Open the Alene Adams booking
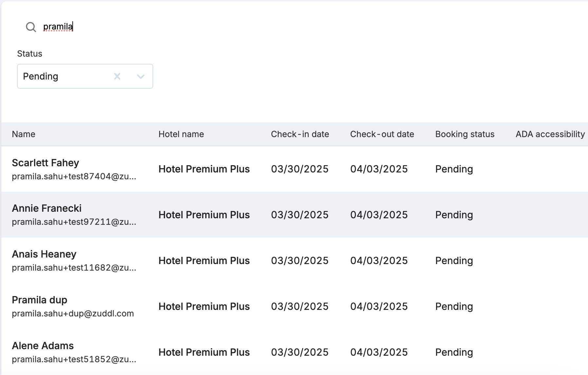Image resolution: width=588 pixels, height=375 pixels. coord(43,346)
